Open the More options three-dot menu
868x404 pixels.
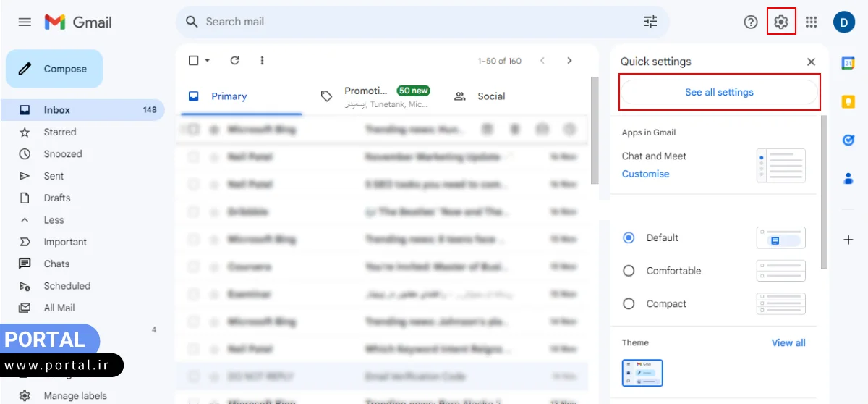click(262, 61)
